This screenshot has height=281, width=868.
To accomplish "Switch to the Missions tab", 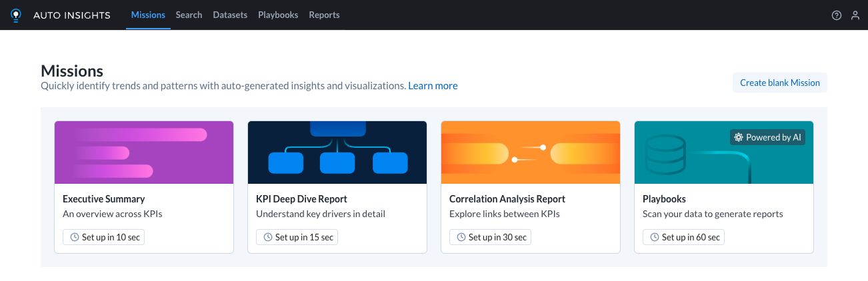I will (x=148, y=15).
